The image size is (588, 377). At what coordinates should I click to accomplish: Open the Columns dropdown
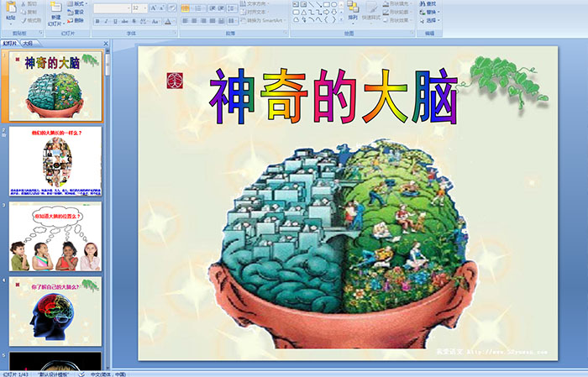[x=232, y=21]
